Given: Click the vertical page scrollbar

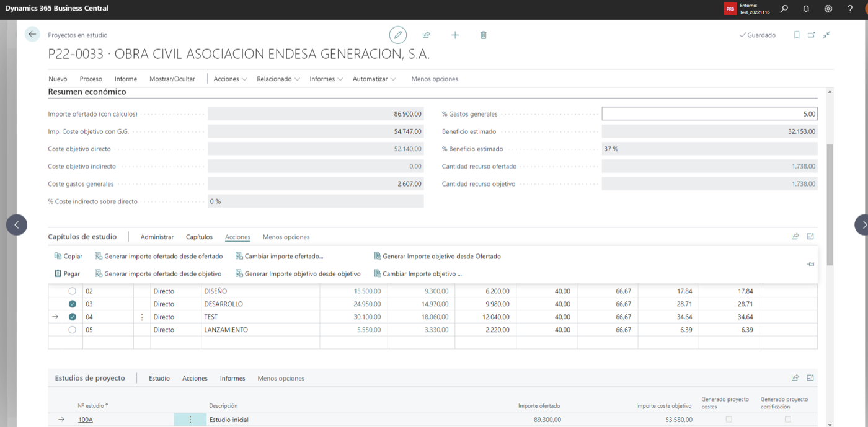Looking at the screenshot, I should tap(830, 205).
